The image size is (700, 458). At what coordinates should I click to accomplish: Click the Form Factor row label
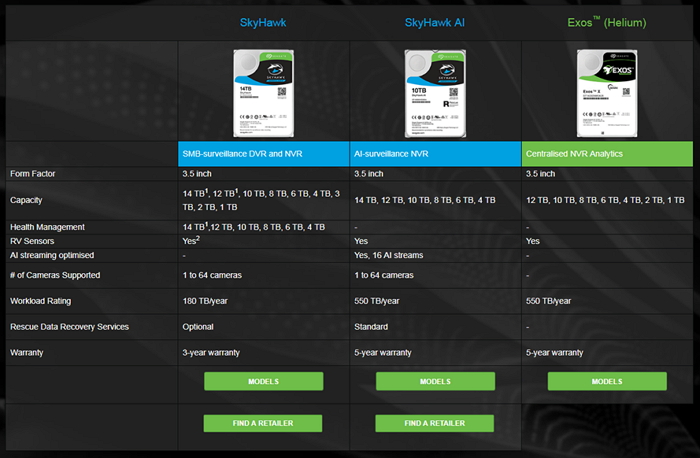click(x=33, y=174)
